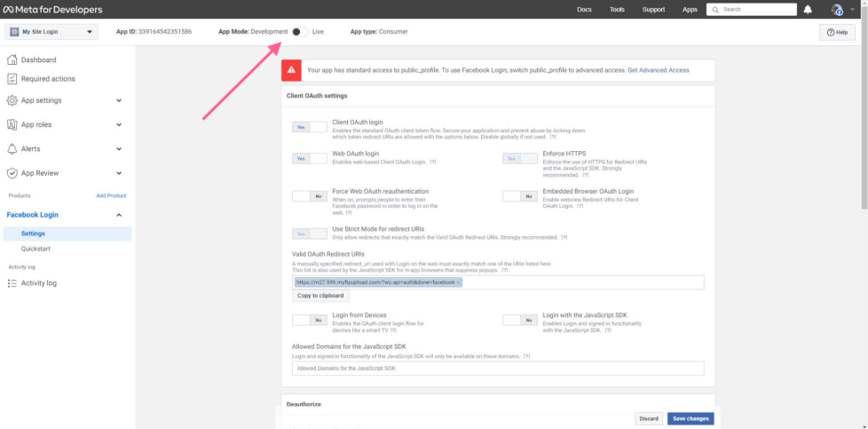
Task: Toggle Client OAuth login switch
Action: point(310,127)
